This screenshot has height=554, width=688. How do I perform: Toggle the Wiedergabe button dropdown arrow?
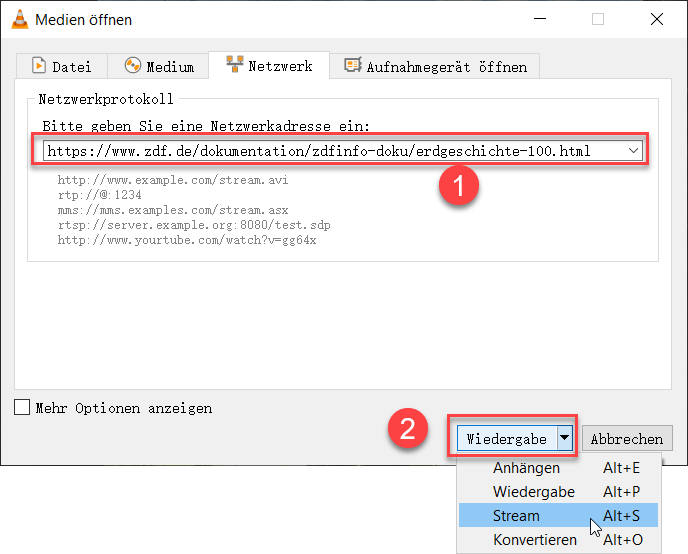[565, 438]
